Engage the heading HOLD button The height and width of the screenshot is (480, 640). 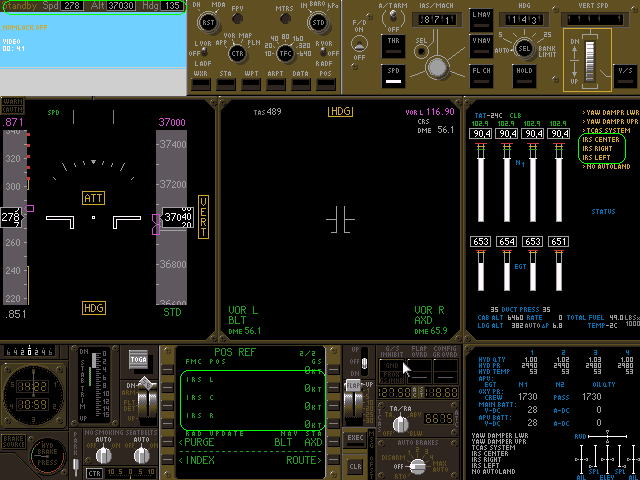point(524,76)
